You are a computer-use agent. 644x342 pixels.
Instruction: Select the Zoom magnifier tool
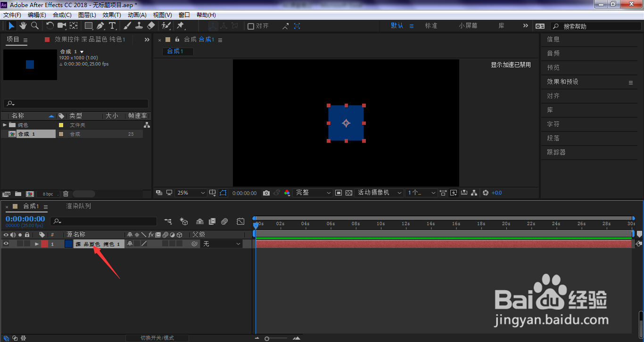point(35,26)
